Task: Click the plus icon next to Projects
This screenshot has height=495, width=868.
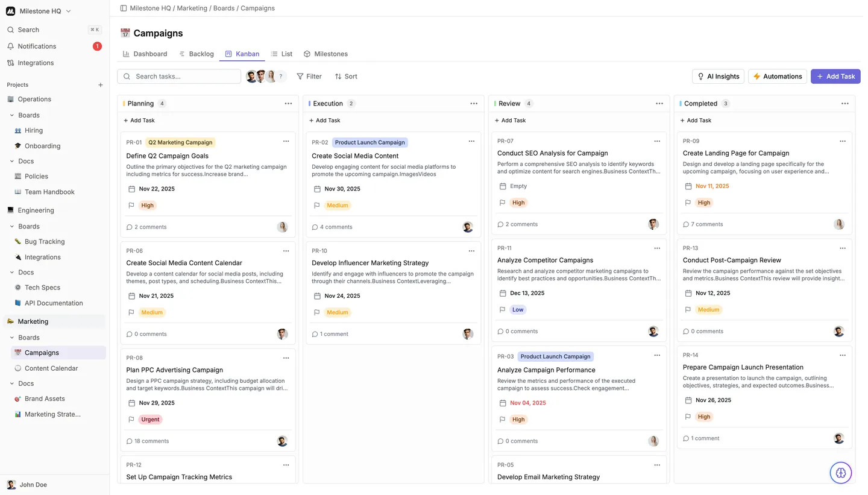Action: point(101,85)
